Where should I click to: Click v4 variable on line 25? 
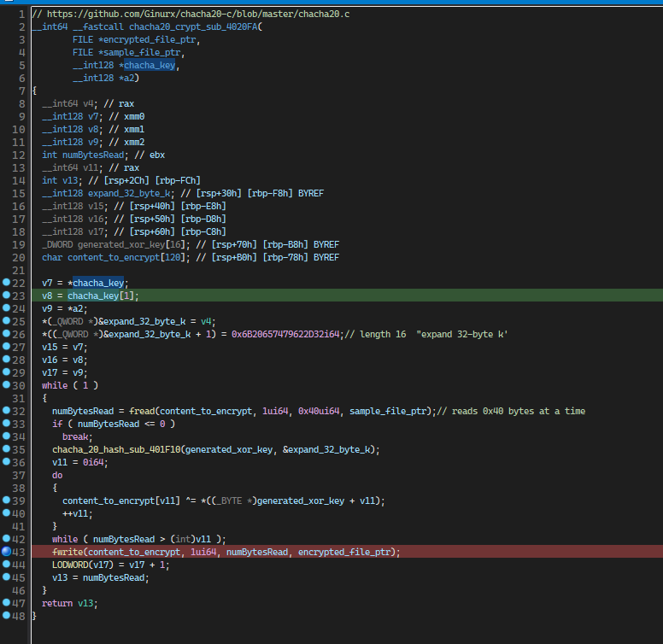point(206,322)
